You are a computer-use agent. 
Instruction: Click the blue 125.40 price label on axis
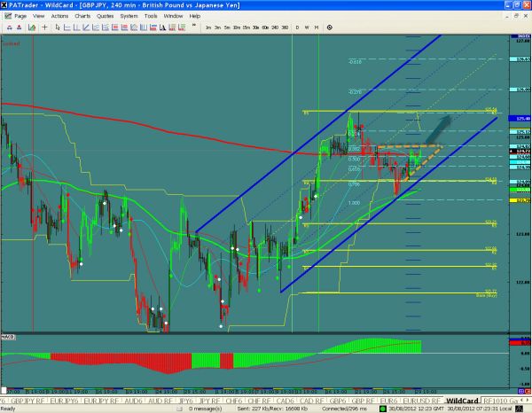[x=520, y=118]
